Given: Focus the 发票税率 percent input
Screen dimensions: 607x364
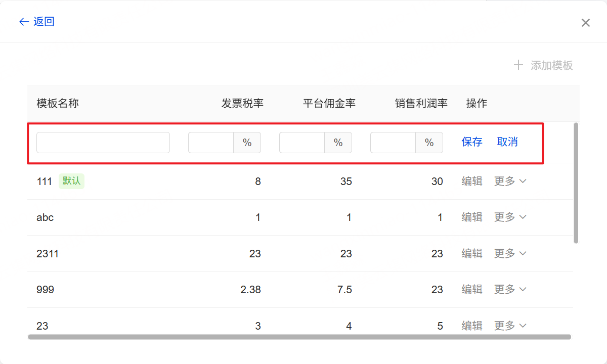Looking at the screenshot, I should pyautogui.click(x=211, y=143).
